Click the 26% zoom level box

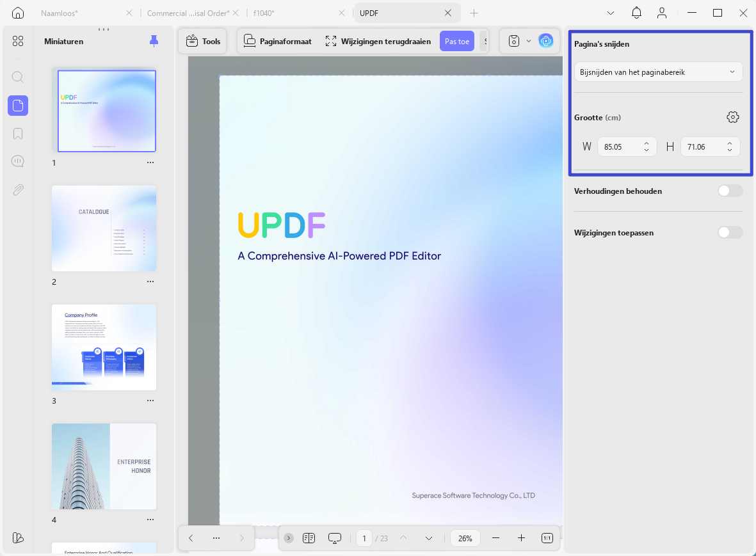click(x=465, y=538)
